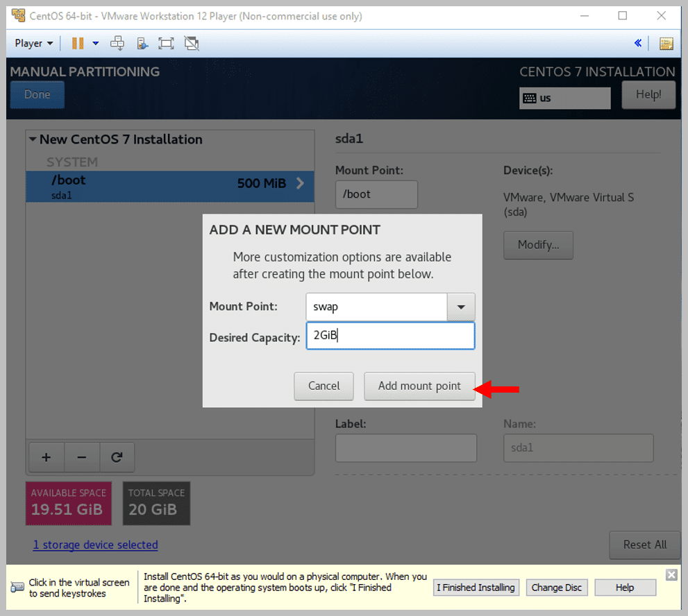
Task: Minimize the VMware Player window
Action: pyautogui.click(x=585, y=16)
